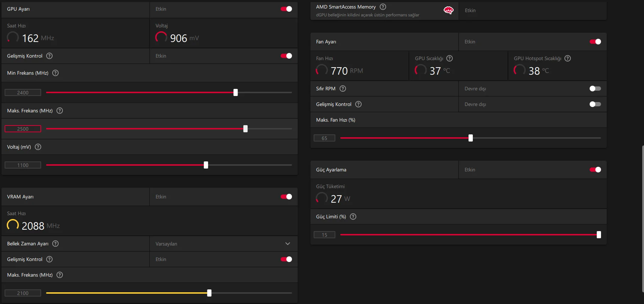Screen dimensions: 644x304
Task: Click the red Voltaj gauge icon
Action: click(161, 37)
